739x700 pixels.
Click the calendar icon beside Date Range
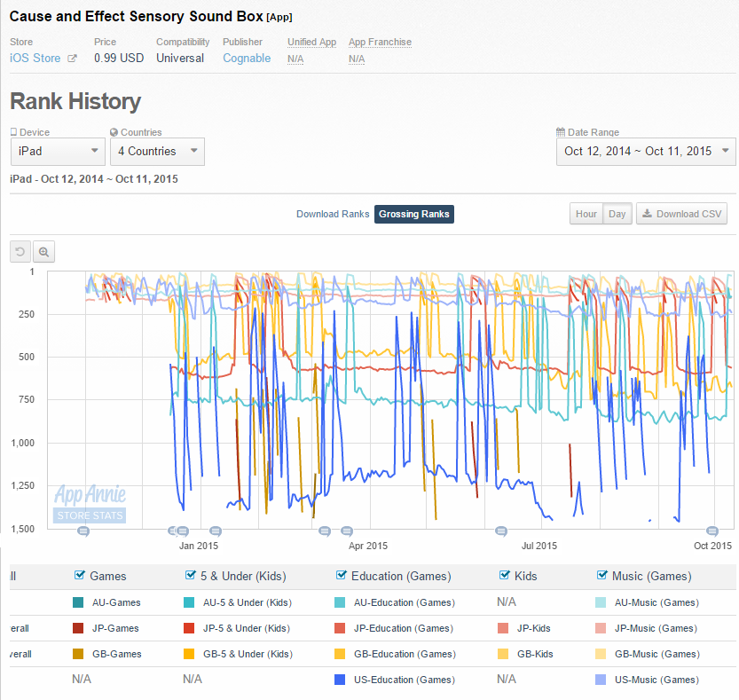[x=561, y=132]
